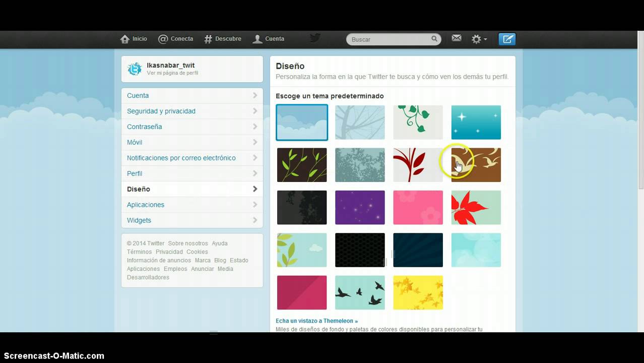This screenshot has height=363, width=644.
Task: Select the pale tree branches theme
Action: click(360, 123)
